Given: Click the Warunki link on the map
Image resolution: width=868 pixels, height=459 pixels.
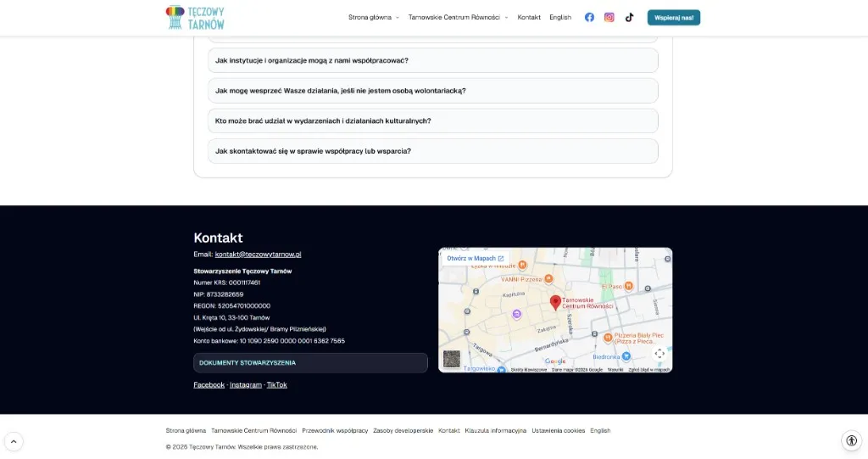Looking at the screenshot, I should click(x=615, y=370).
